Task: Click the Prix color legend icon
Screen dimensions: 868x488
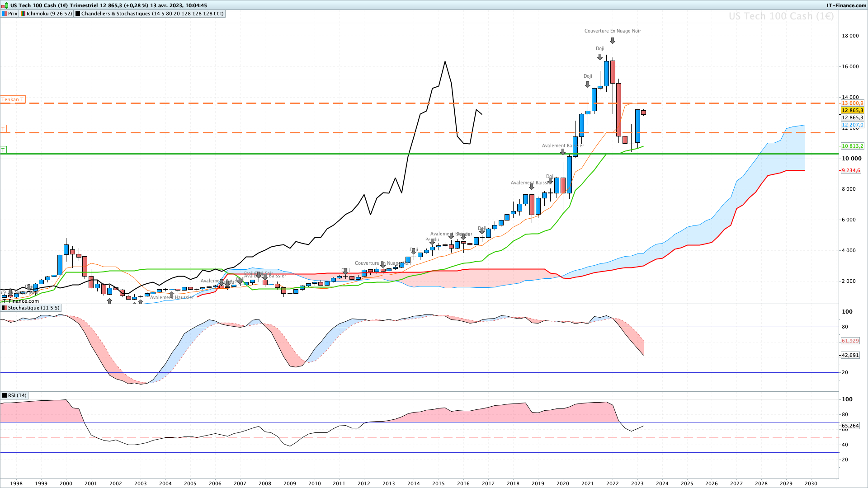Action: point(5,14)
